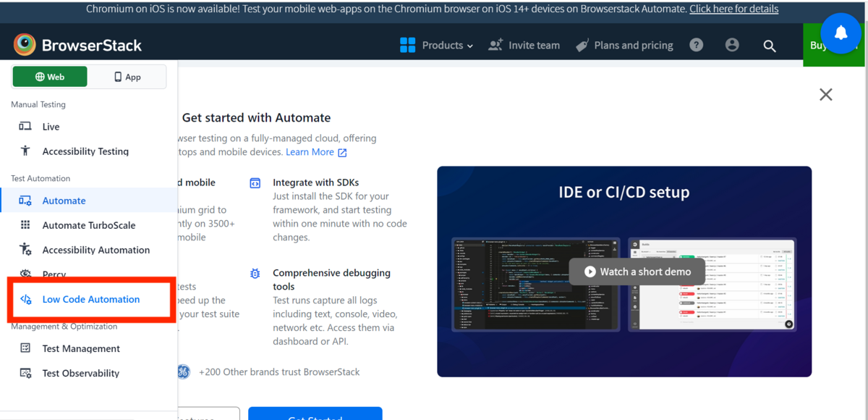Click the Get started with Automate heading
This screenshot has height=420, width=868.
[256, 117]
